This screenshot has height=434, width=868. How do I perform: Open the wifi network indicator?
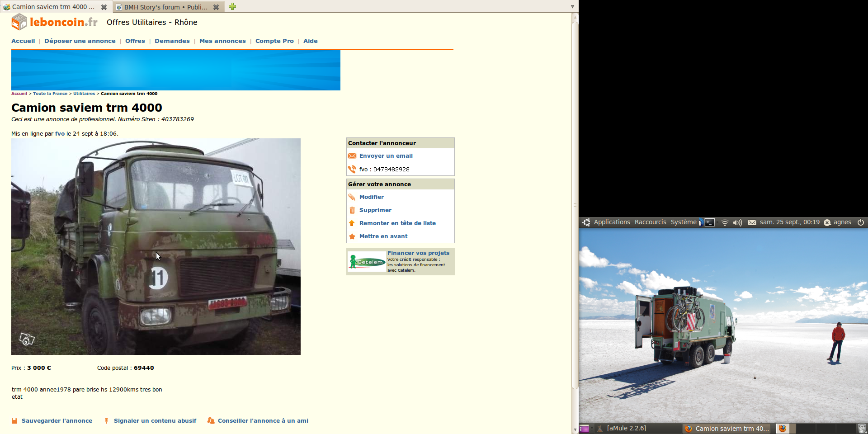pyautogui.click(x=725, y=222)
